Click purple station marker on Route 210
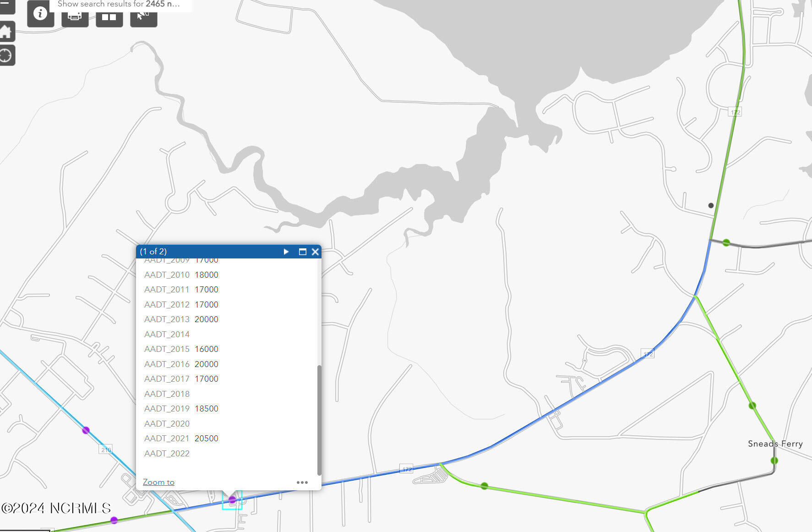The image size is (812, 532). (x=86, y=430)
